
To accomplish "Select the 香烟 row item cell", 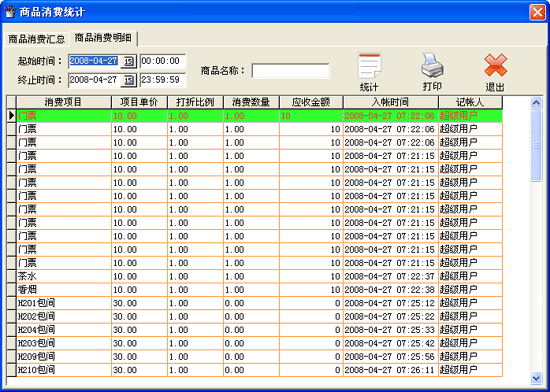I will pyautogui.click(x=64, y=290).
